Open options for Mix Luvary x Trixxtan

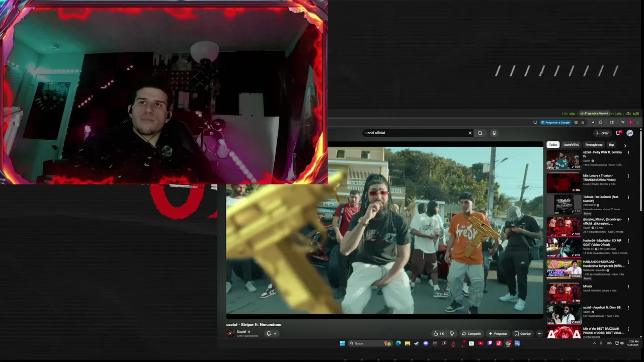pos(628,176)
